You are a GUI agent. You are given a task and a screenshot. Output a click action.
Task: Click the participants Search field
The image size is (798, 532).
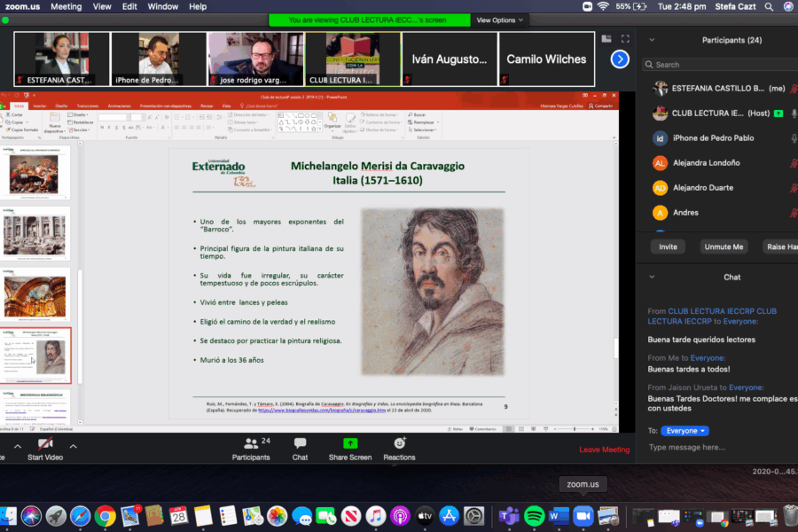718,65
